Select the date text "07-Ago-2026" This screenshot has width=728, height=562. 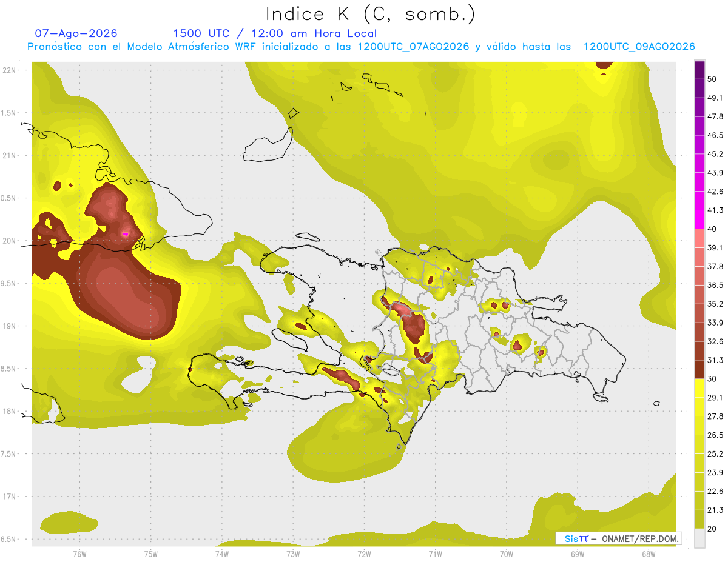tap(76, 33)
